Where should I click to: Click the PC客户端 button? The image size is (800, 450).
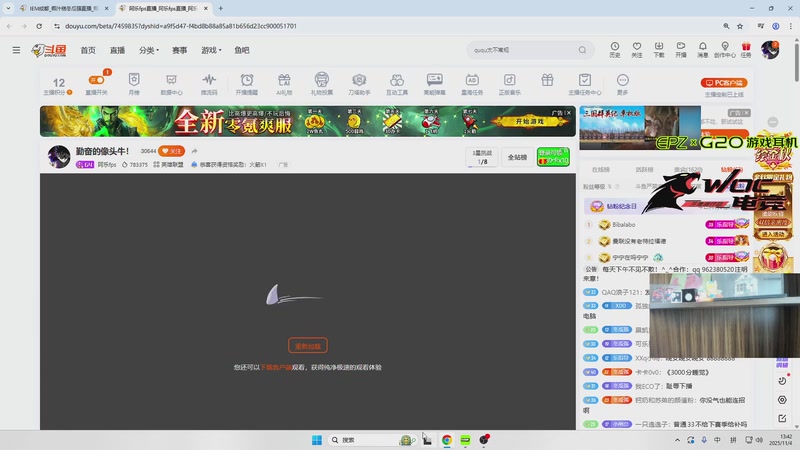point(724,83)
